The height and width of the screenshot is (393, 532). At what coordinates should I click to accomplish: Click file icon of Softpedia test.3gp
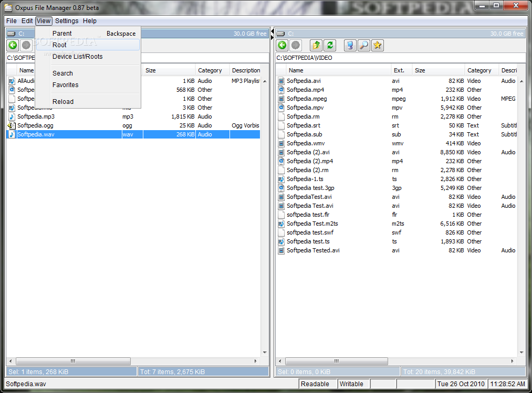[x=281, y=188]
